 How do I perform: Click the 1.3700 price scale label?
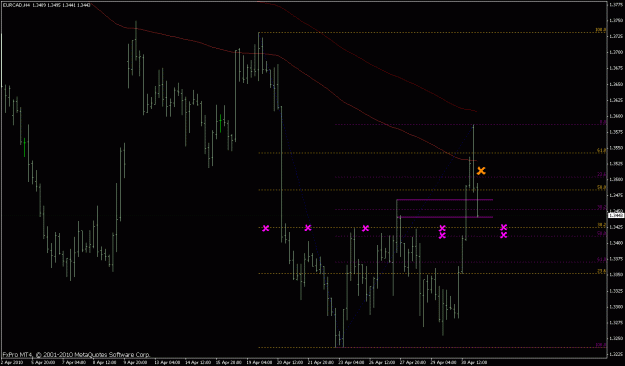click(x=617, y=53)
